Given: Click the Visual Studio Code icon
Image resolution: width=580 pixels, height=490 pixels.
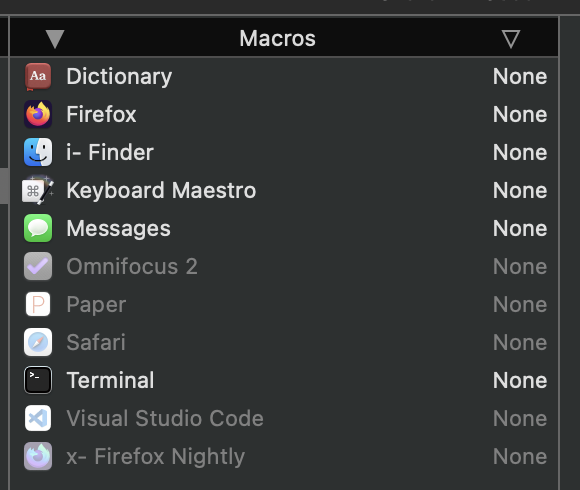Looking at the screenshot, I should click(38, 418).
